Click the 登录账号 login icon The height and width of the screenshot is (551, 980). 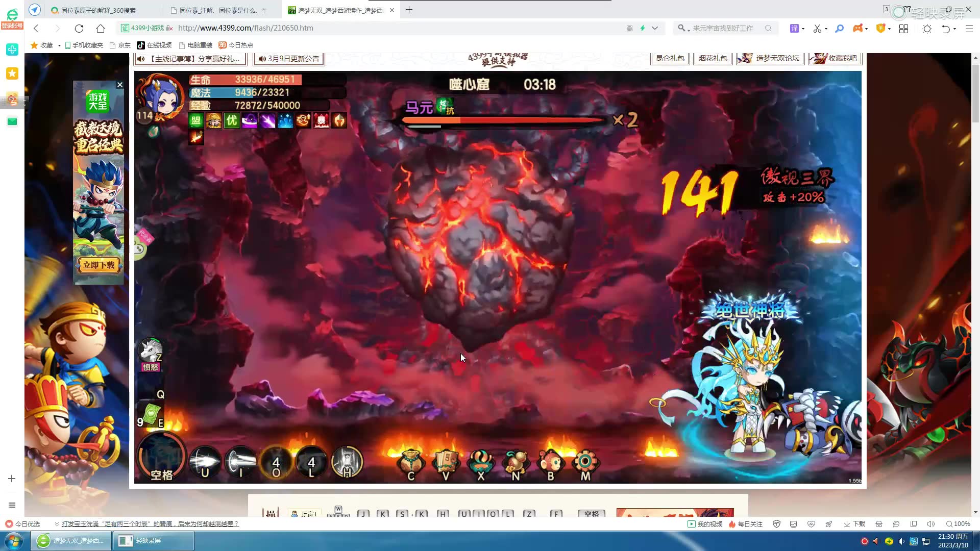[12, 19]
